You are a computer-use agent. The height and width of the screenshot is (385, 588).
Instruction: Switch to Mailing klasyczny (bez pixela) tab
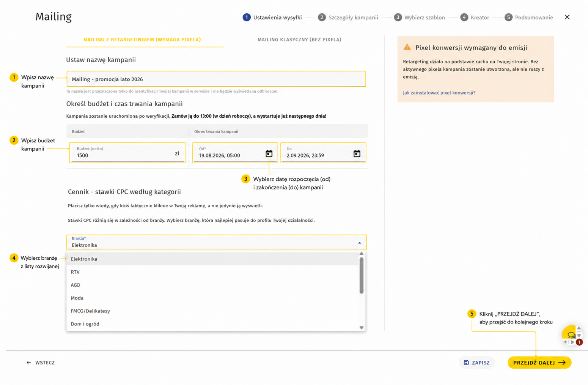tap(299, 39)
